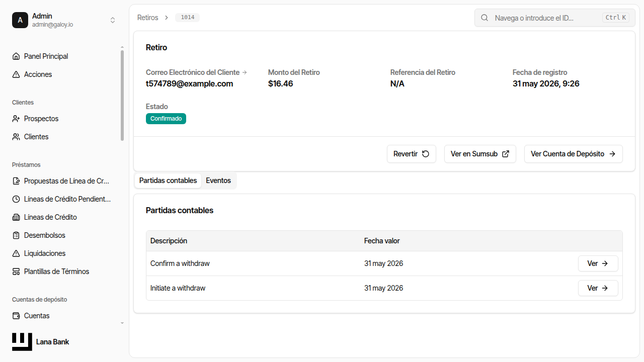Click the breadcrumb chevron after Retiros
This screenshot has width=644, height=362.
point(167,18)
